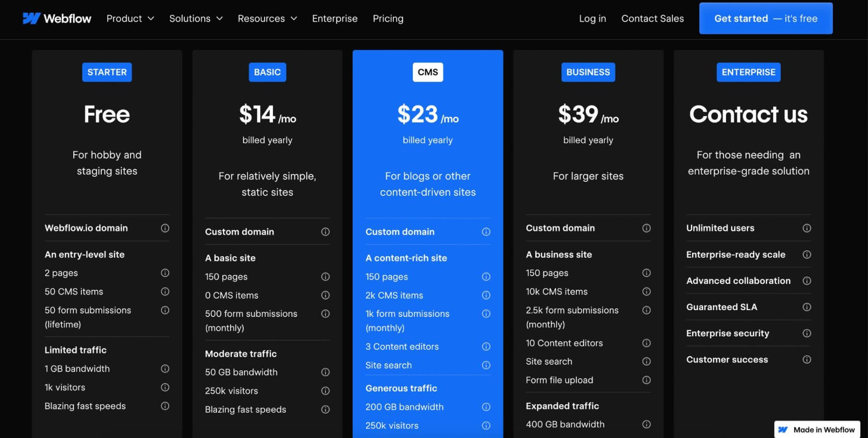Screen dimensions: 868x438
Task: Show info for Customer success
Action: (x=807, y=360)
